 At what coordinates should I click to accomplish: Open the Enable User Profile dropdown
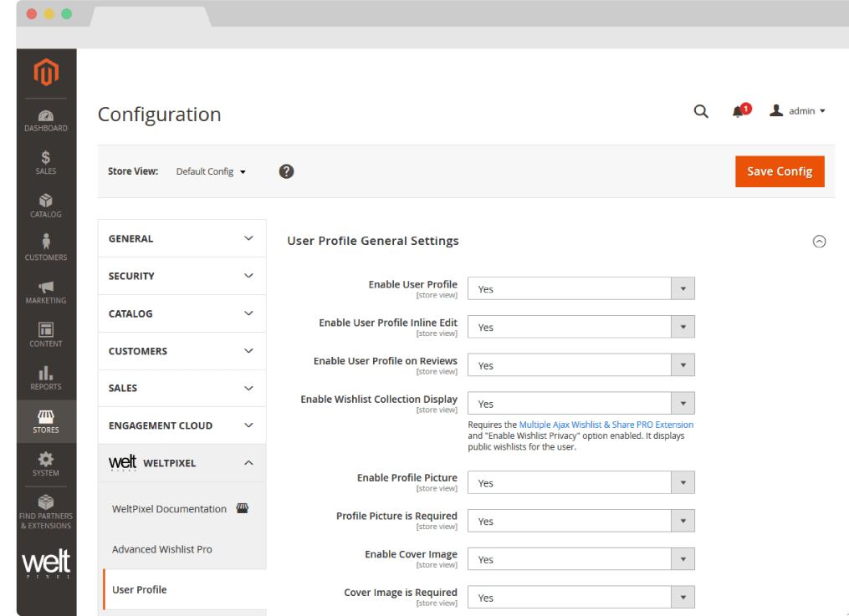(580, 289)
